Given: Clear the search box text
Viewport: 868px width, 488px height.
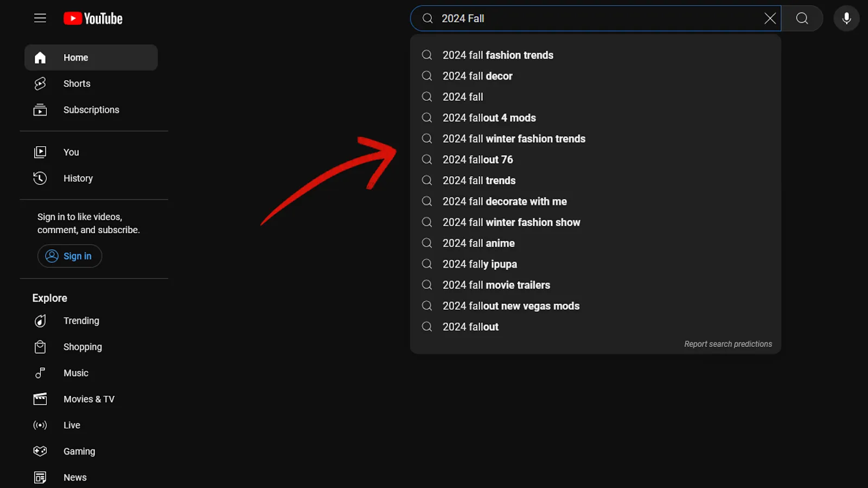Looking at the screenshot, I should (770, 18).
